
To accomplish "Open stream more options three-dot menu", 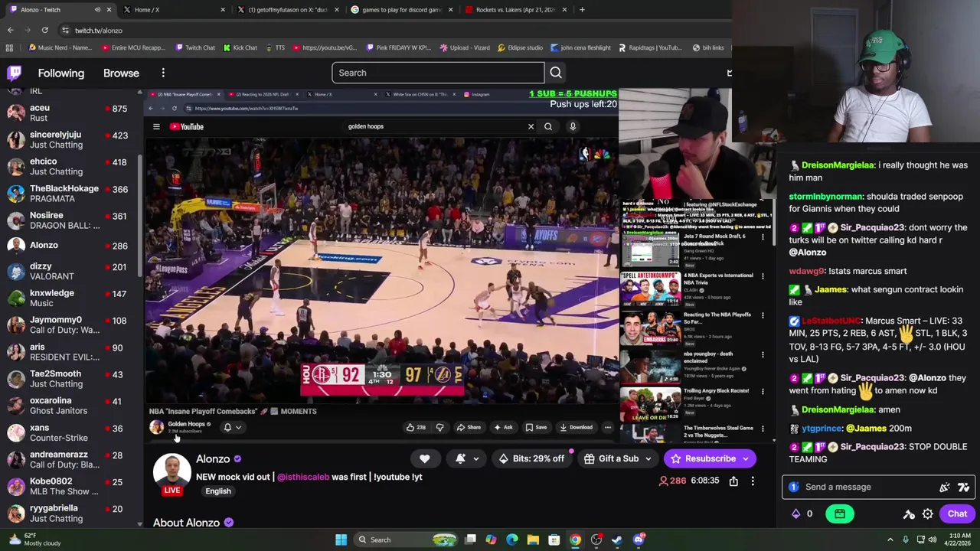I will (x=753, y=481).
